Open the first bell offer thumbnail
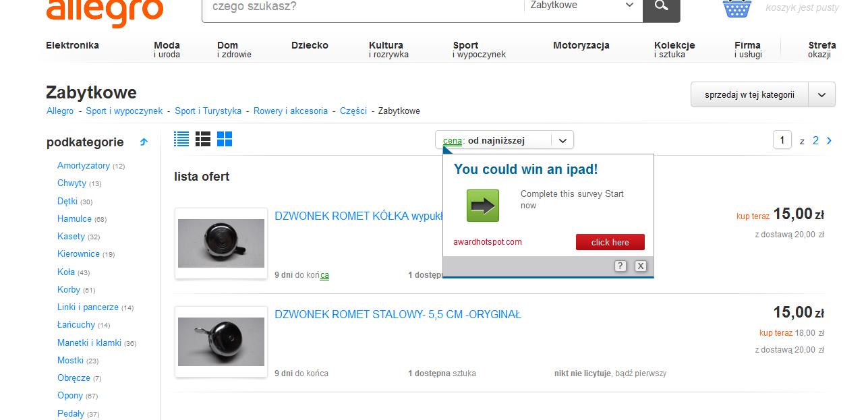Image resolution: width=868 pixels, height=420 pixels. click(221, 243)
